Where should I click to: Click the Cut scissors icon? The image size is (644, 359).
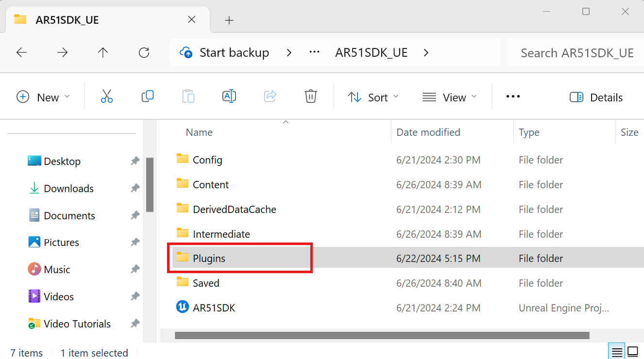point(107,97)
